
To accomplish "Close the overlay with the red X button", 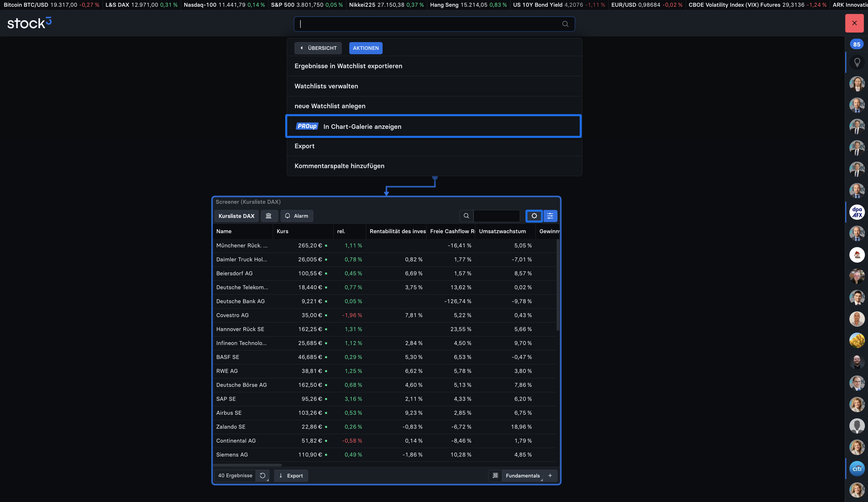I will click(x=854, y=23).
